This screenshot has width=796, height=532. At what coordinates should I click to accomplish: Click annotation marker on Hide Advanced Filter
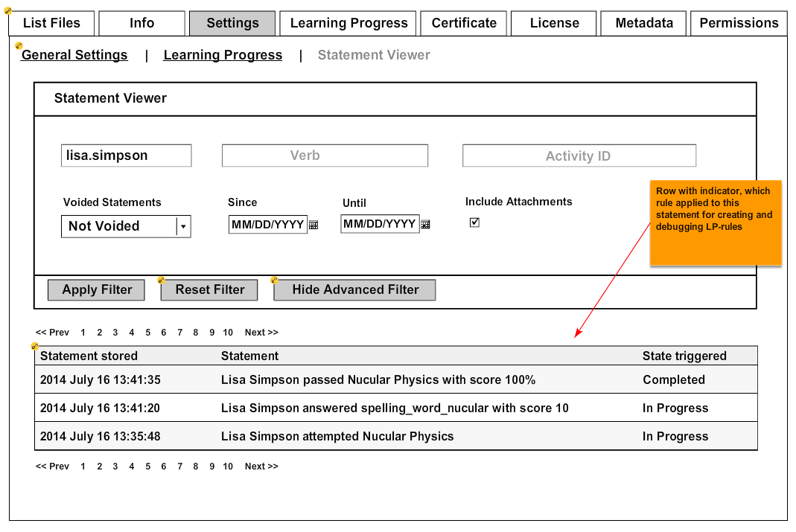coord(274,281)
